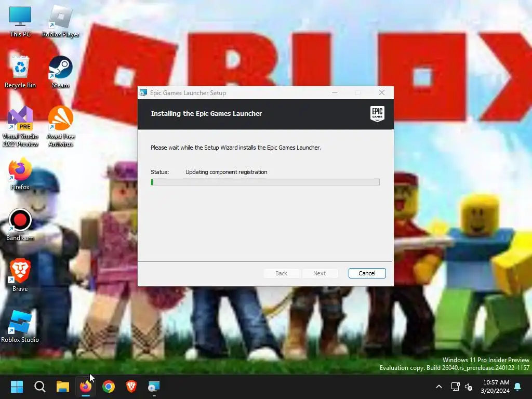The image size is (532, 399).
Task: Select the Brave desktop shortcut
Action: (x=20, y=275)
